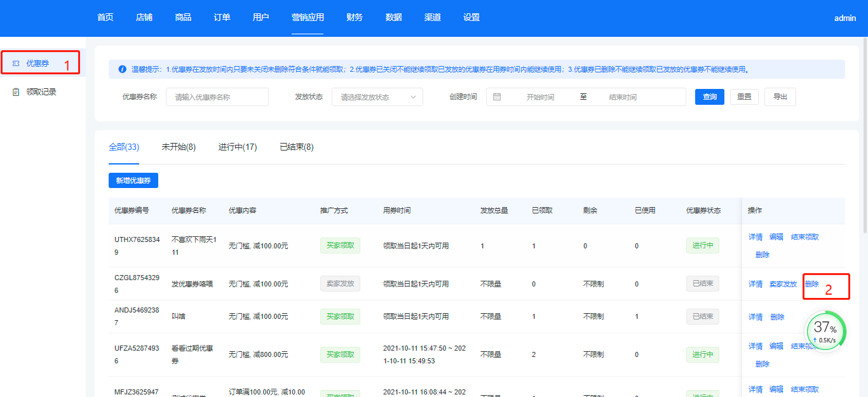
Task: Open the 营销应用 top menu
Action: tap(308, 18)
